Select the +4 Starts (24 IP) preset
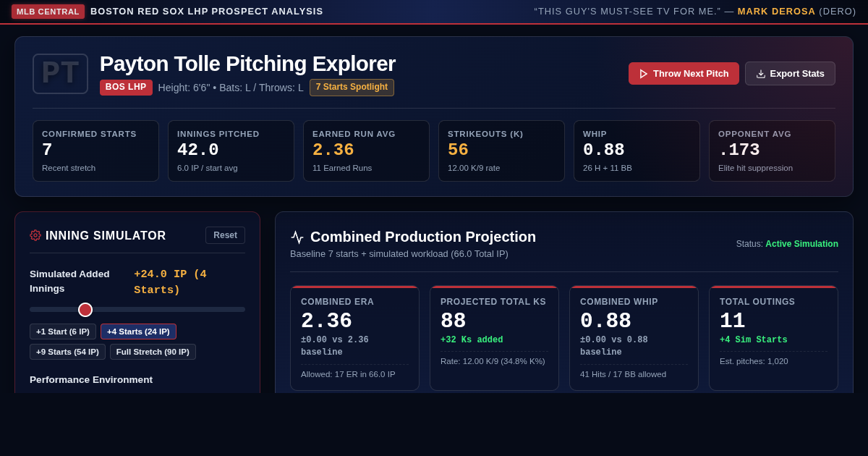 138,332
